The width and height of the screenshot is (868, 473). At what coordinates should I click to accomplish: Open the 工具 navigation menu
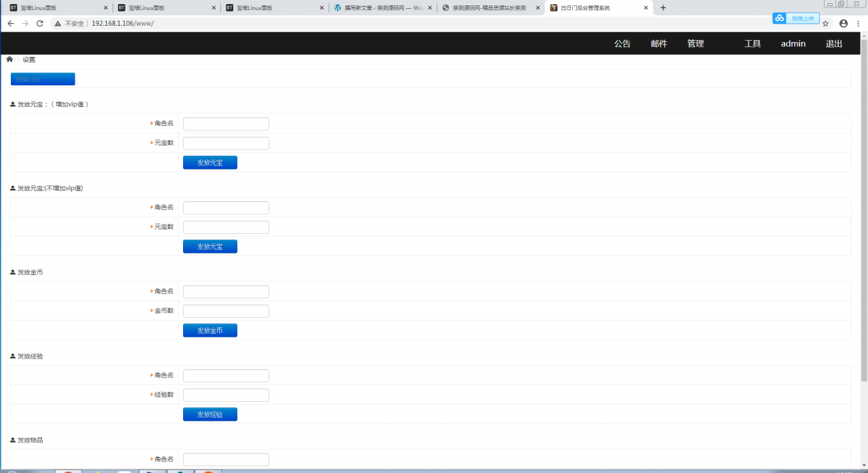[x=752, y=43]
